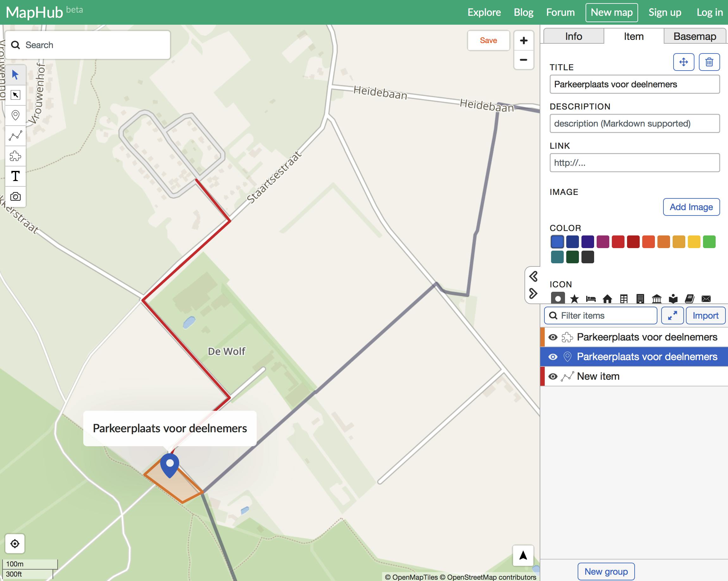This screenshot has width=728, height=581.
Task: Activate the text label tool
Action: pyautogui.click(x=16, y=176)
